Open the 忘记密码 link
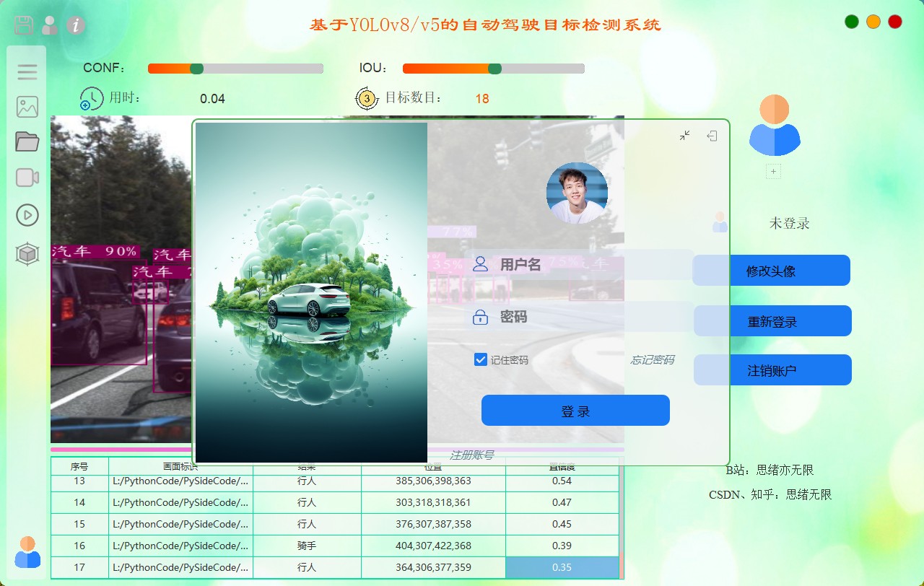The height and width of the screenshot is (586, 924). tap(653, 359)
